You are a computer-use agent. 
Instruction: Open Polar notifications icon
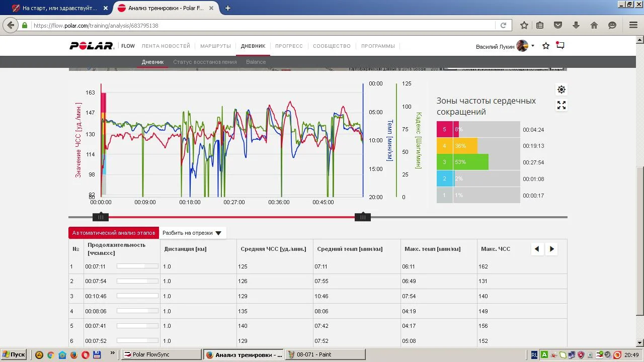560,45
